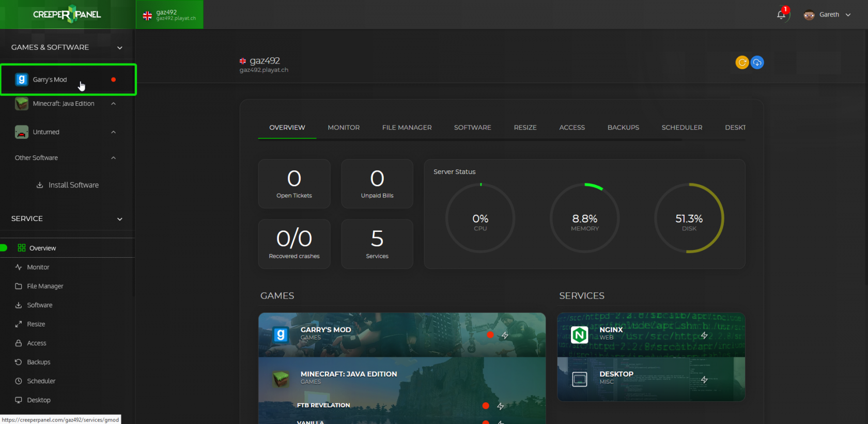Open the notifications bell
The height and width of the screenshot is (424, 868).
click(x=781, y=14)
